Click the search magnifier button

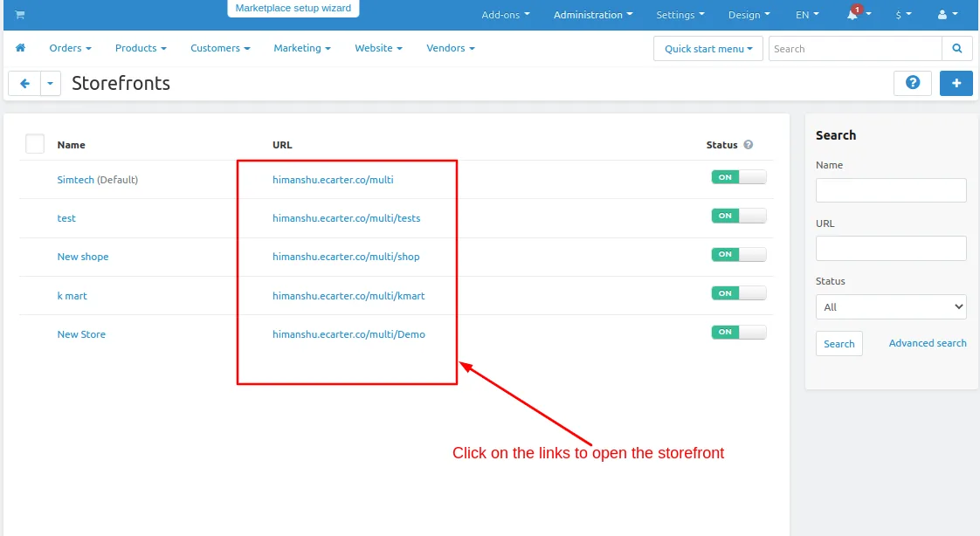tap(957, 49)
